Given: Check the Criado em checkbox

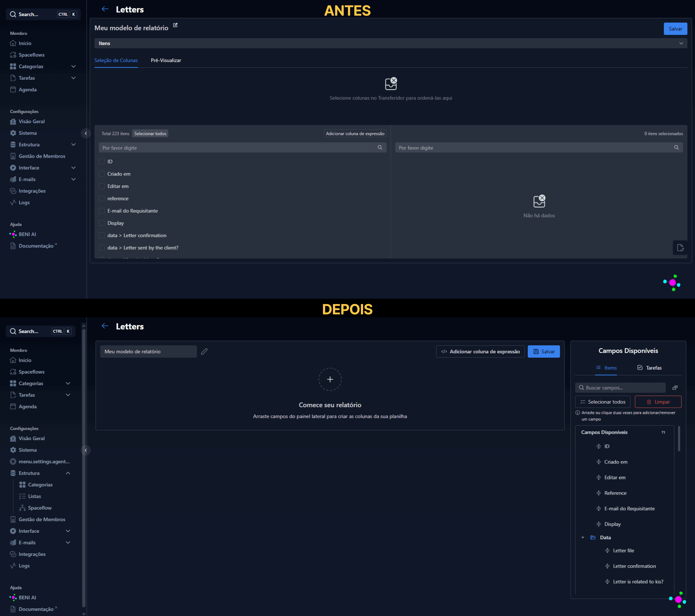Looking at the screenshot, I should pos(102,174).
